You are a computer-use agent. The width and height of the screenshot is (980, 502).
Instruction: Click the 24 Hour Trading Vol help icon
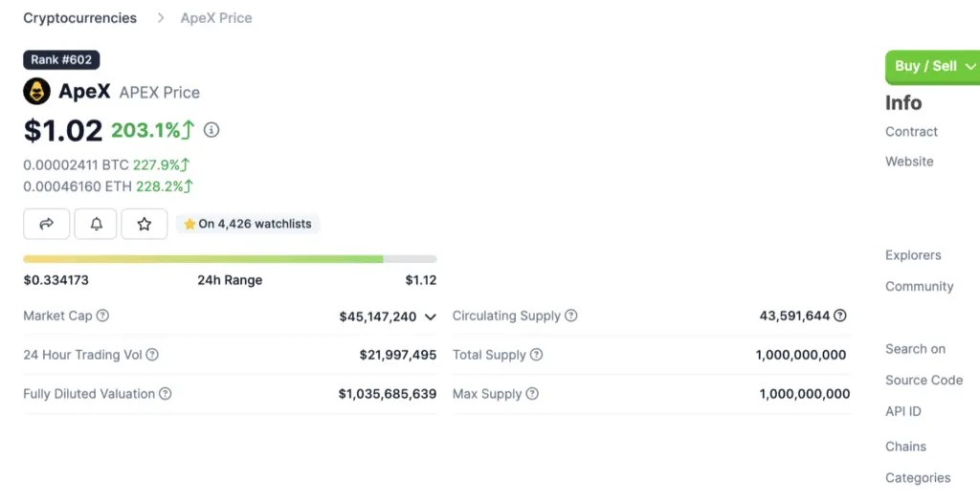coord(152,355)
